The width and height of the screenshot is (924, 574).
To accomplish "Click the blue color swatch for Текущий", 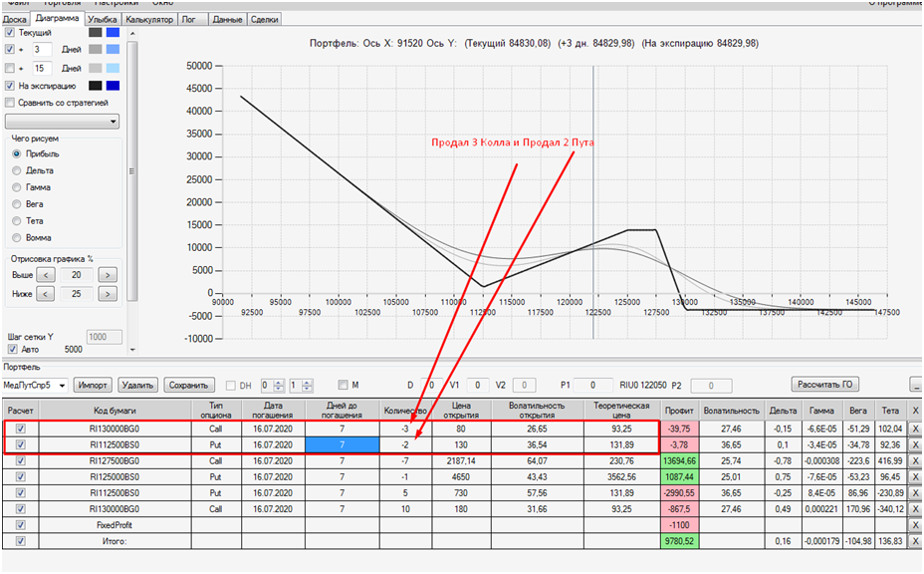I will 113,33.
